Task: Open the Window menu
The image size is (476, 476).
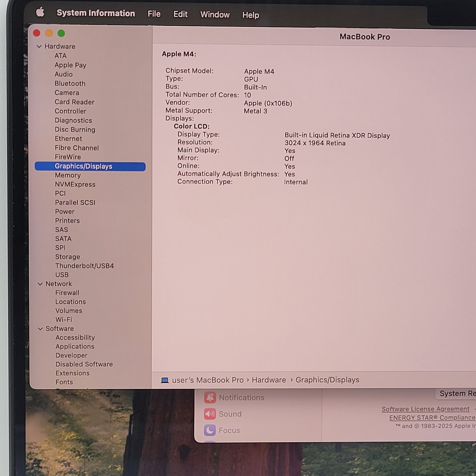Action: coord(215,15)
